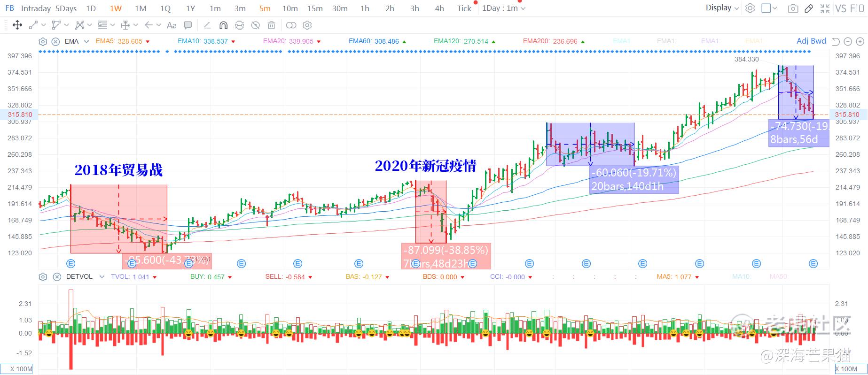
Task: Toggle EMA60 line value 308.486
Action: [377, 41]
